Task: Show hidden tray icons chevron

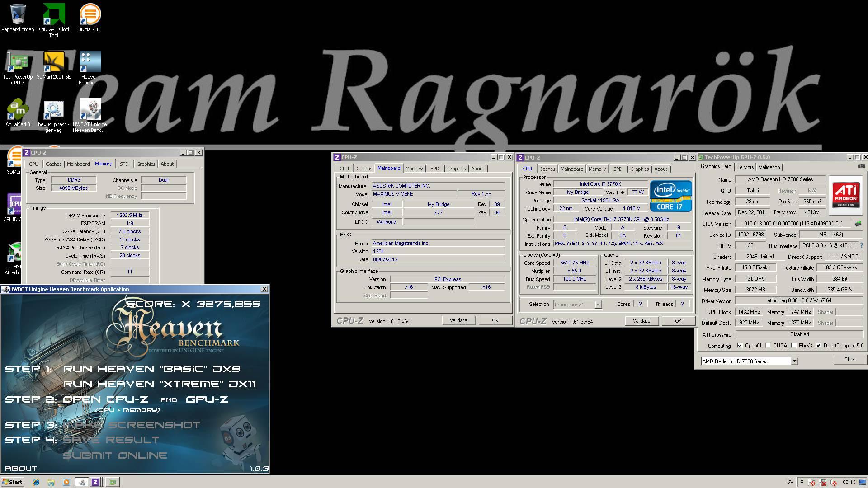Action: (x=802, y=482)
